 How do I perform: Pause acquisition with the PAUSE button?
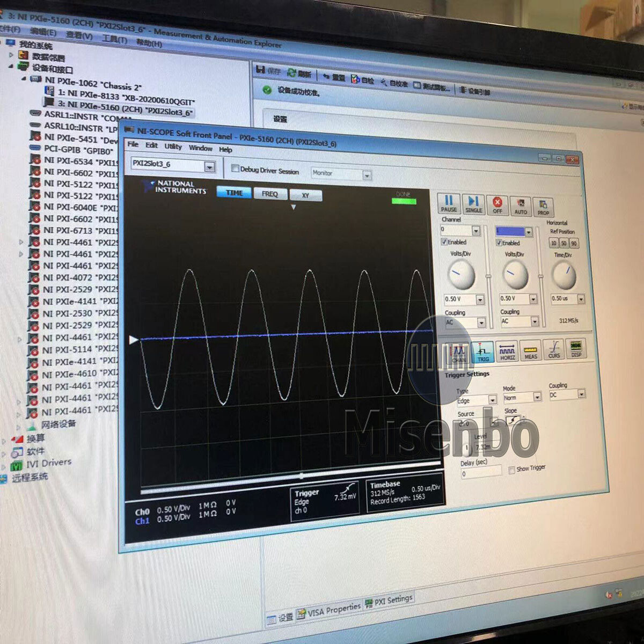point(448,204)
